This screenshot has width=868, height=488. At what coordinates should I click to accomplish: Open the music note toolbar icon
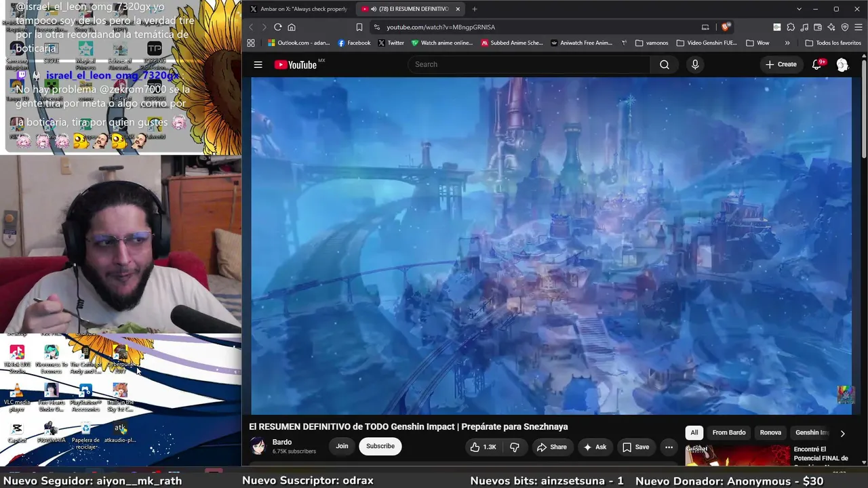click(804, 27)
